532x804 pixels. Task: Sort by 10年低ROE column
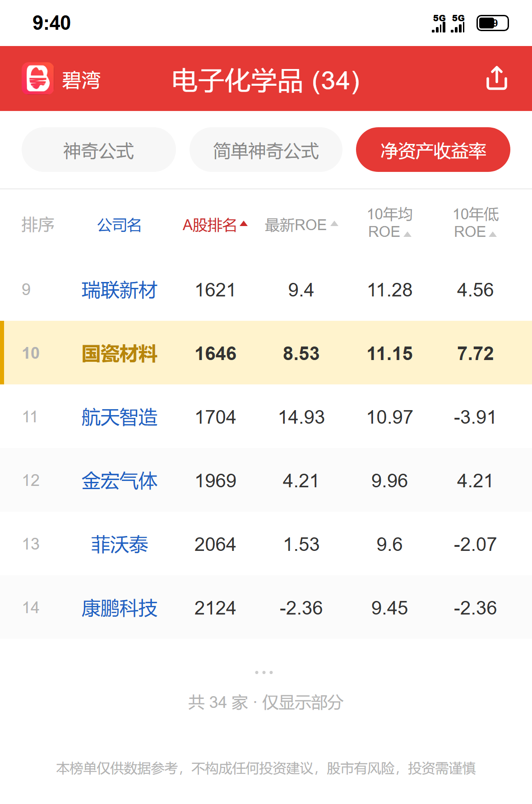(476, 223)
